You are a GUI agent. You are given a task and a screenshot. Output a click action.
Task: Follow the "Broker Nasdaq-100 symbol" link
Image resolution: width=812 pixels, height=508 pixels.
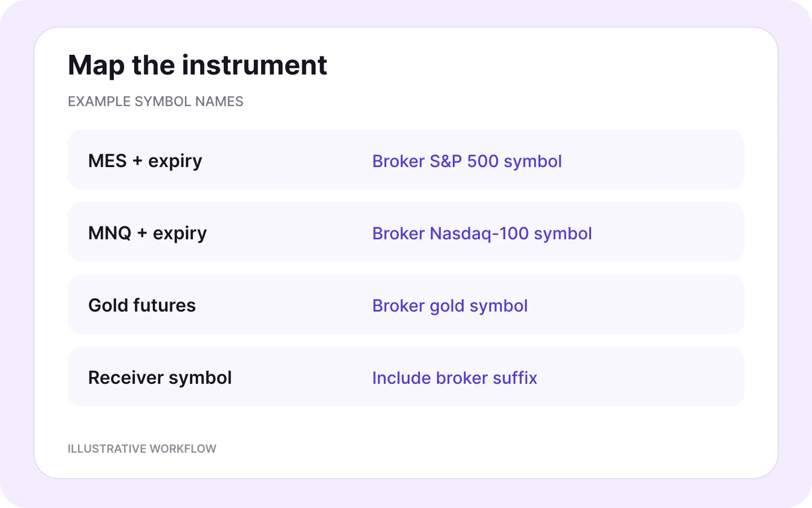[482, 233]
